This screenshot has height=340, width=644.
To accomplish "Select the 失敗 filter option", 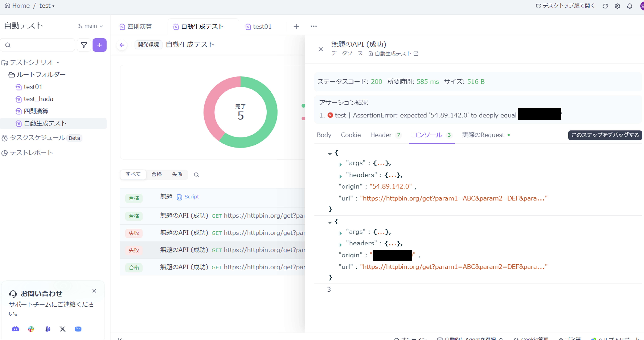I will click(177, 174).
